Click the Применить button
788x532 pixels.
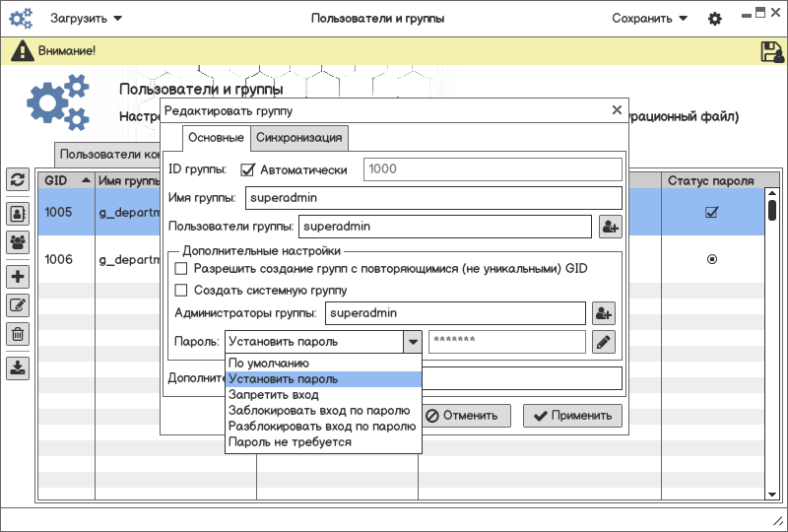click(572, 415)
